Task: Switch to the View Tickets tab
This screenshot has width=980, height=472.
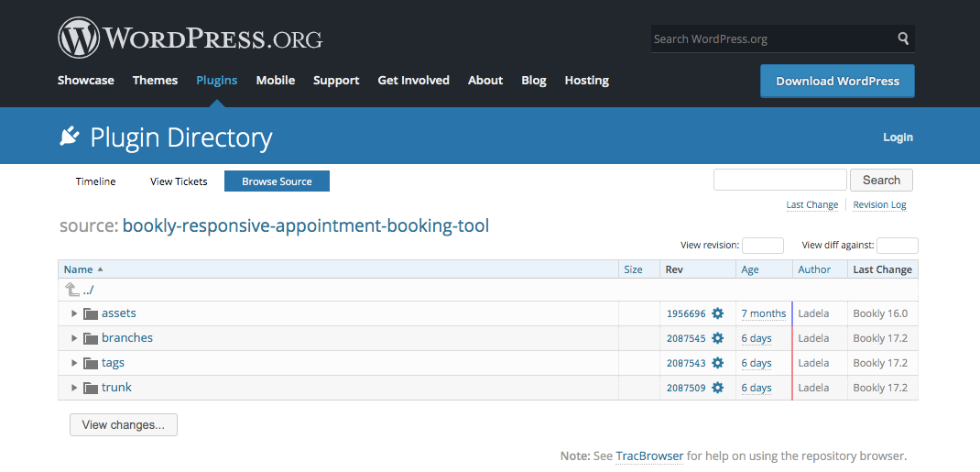Action: pyautogui.click(x=179, y=181)
